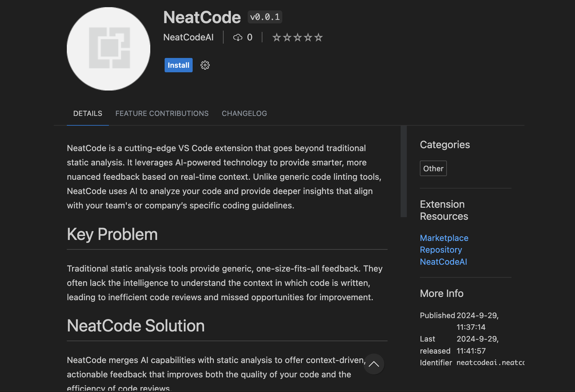Viewport: 575px width, 392px height.
Task: Open the manage gear icon next to Install
Action: point(205,65)
